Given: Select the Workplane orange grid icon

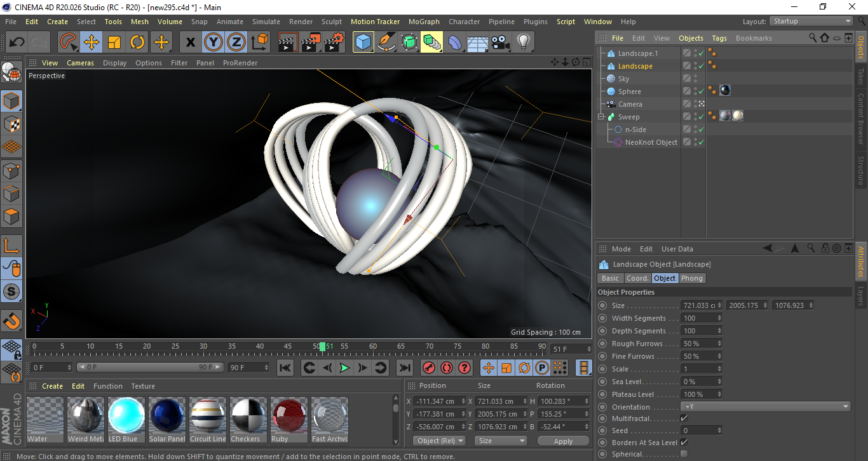Looking at the screenshot, I should pyautogui.click(x=11, y=147).
